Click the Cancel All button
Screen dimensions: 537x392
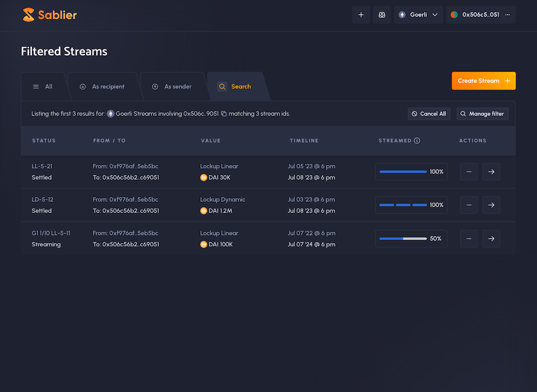[x=429, y=114]
